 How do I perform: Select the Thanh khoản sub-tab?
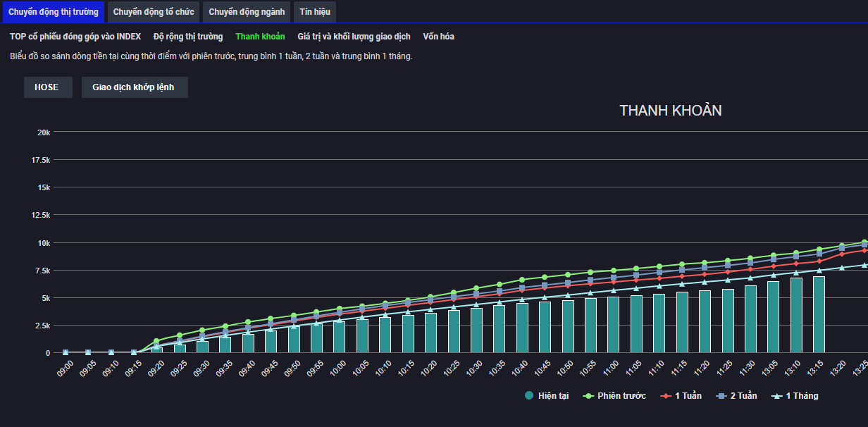pyautogui.click(x=260, y=37)
